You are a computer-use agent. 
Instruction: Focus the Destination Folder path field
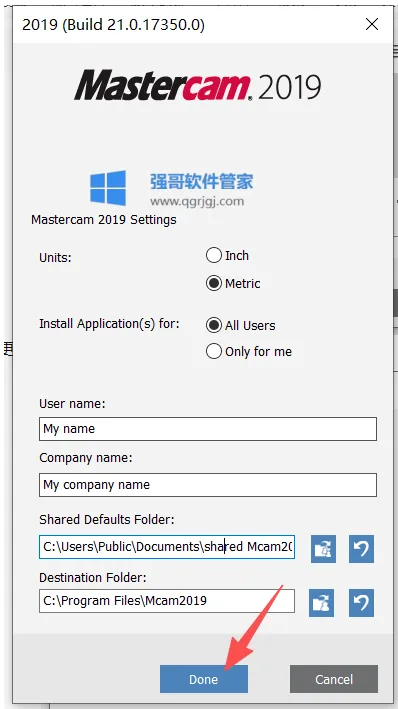point(167,600)
